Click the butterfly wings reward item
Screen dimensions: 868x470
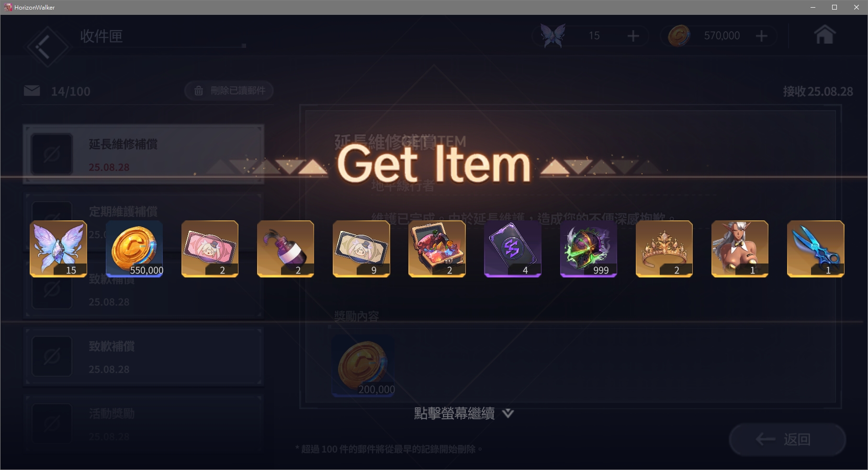[x=58, y=249]
